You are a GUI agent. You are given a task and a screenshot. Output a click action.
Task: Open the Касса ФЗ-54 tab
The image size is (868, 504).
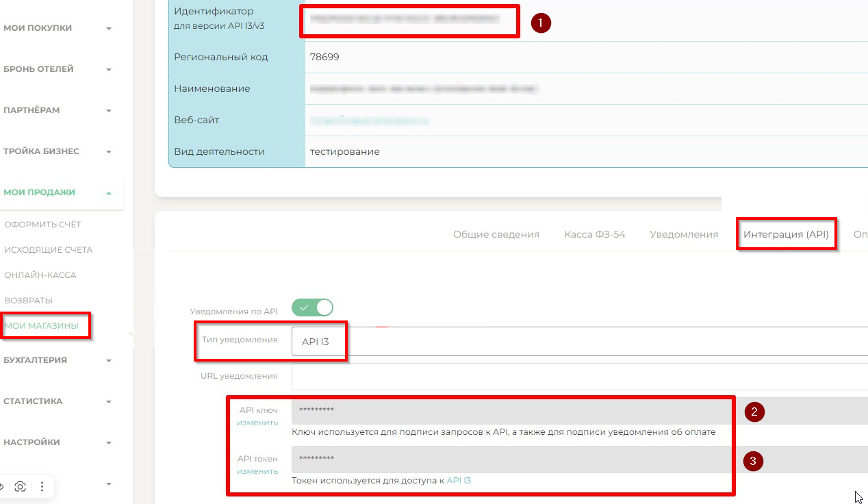(594, 234)
